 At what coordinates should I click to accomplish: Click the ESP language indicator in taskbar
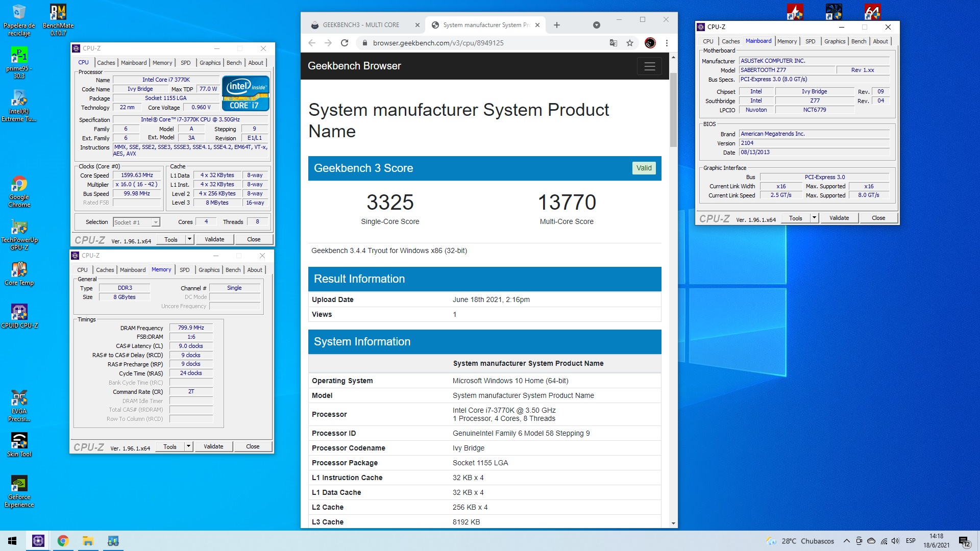[911, 541]
